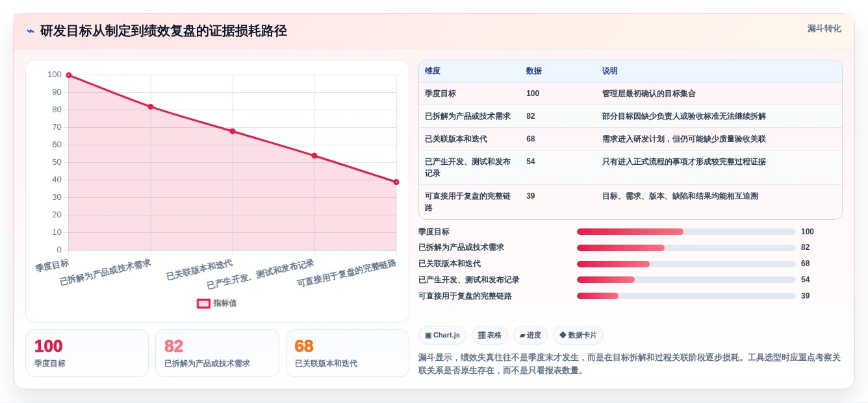Image resolution: width=868 pixels, height=403 pixels.
Task: Click the 数据 column header
Action: [534, 71]
